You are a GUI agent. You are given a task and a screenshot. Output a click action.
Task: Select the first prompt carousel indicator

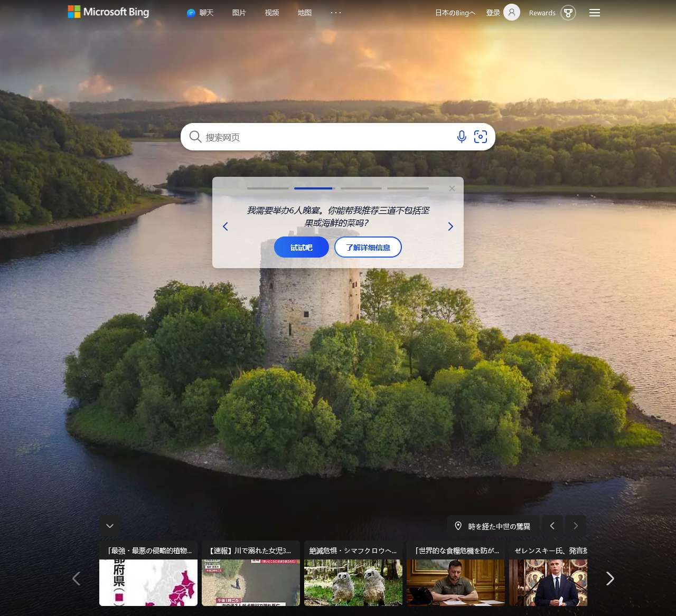click(268, 188)
